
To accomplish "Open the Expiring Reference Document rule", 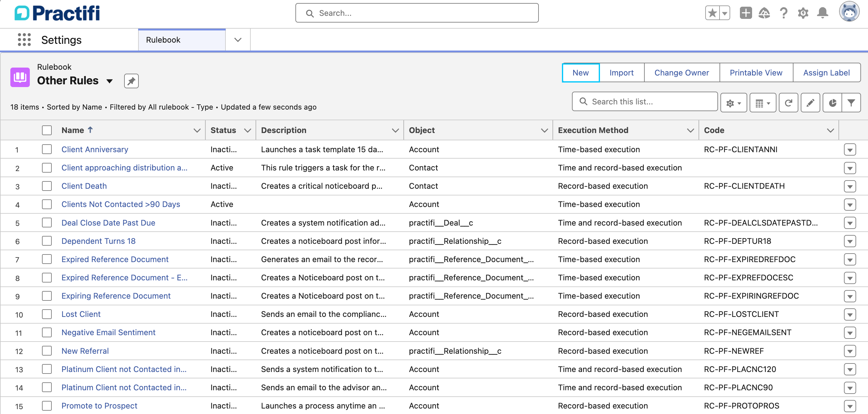I will tap(116, 296).
